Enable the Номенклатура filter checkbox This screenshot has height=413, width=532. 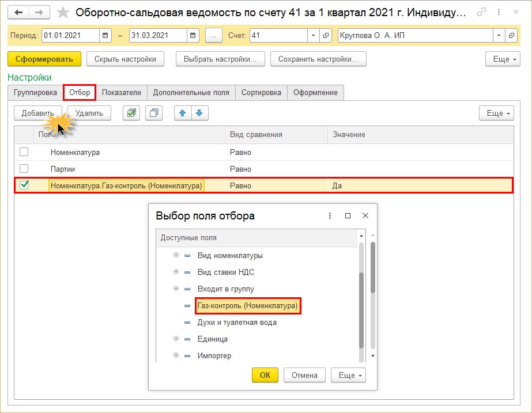(24, 153)
